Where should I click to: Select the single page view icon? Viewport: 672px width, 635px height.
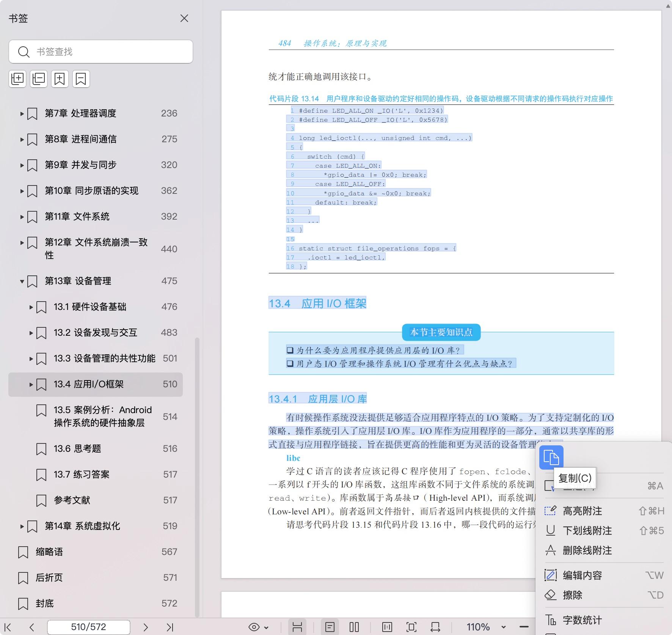point(331,627)
